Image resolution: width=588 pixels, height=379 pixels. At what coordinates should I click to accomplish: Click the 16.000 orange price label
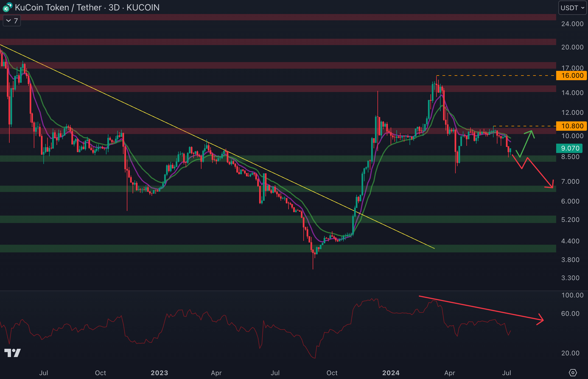(x=572, y=76)
